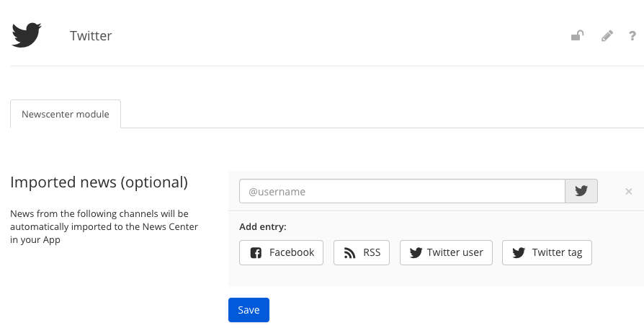Image resolution: width=644 pixels, height=328 pixels.
Task: Add a Twitter user entry
Action: coord(446,253)
